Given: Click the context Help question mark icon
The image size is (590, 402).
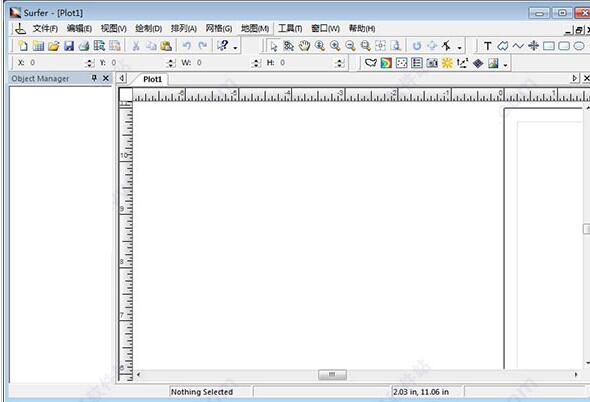Looking at the screenshot, I should click(x=222, y=46).
